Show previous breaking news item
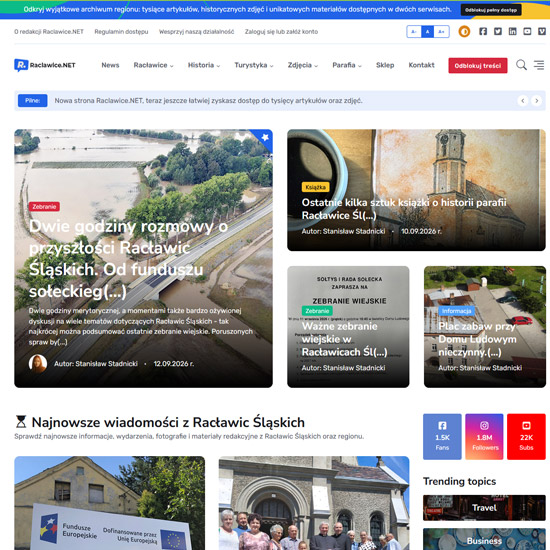The height and width of the screenshot is (550, 550). pos(523,101)
